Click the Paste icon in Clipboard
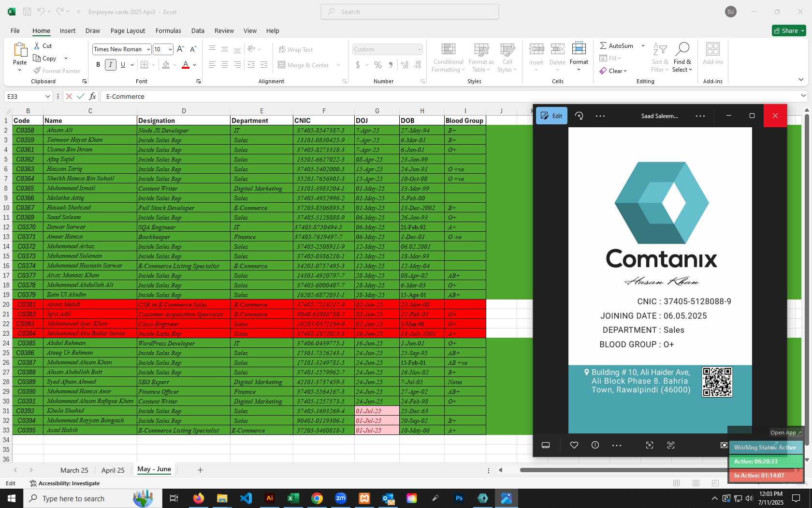The height and width of the screenshot is (508, 812). pos(20,50)
